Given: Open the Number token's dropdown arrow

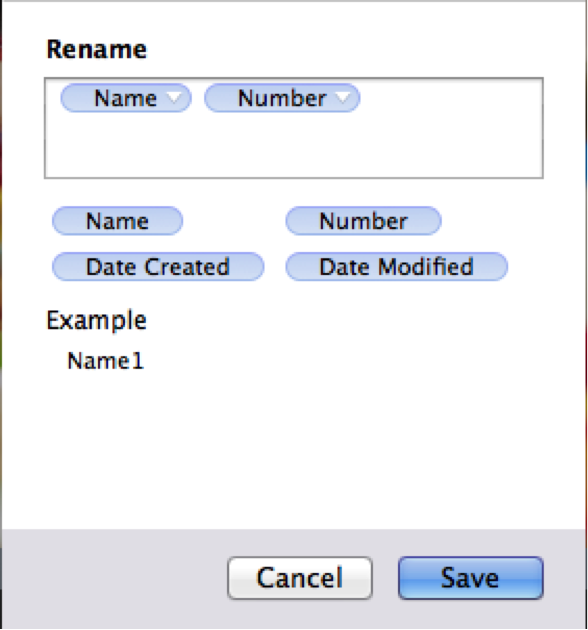Looking at the screenshot, I should [x=343, y=98].
